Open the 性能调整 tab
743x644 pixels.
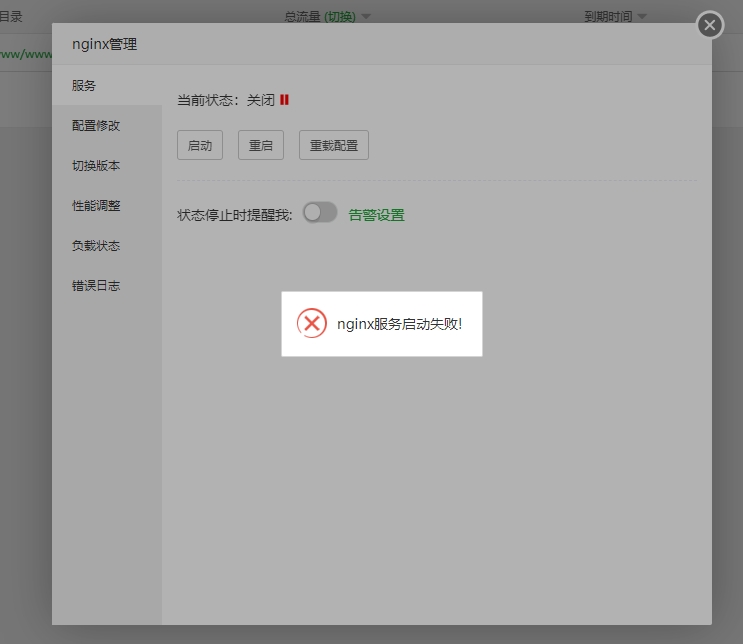click(107, 206)
